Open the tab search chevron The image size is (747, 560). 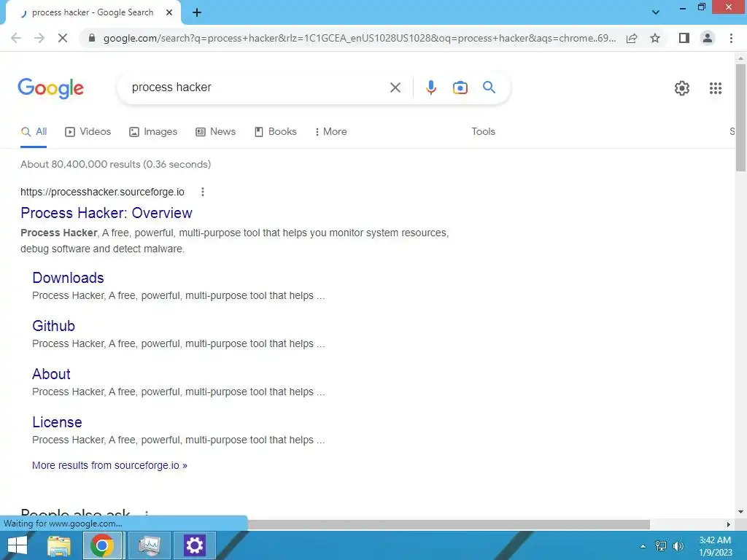pyautogui.click(x=656, y=12)
